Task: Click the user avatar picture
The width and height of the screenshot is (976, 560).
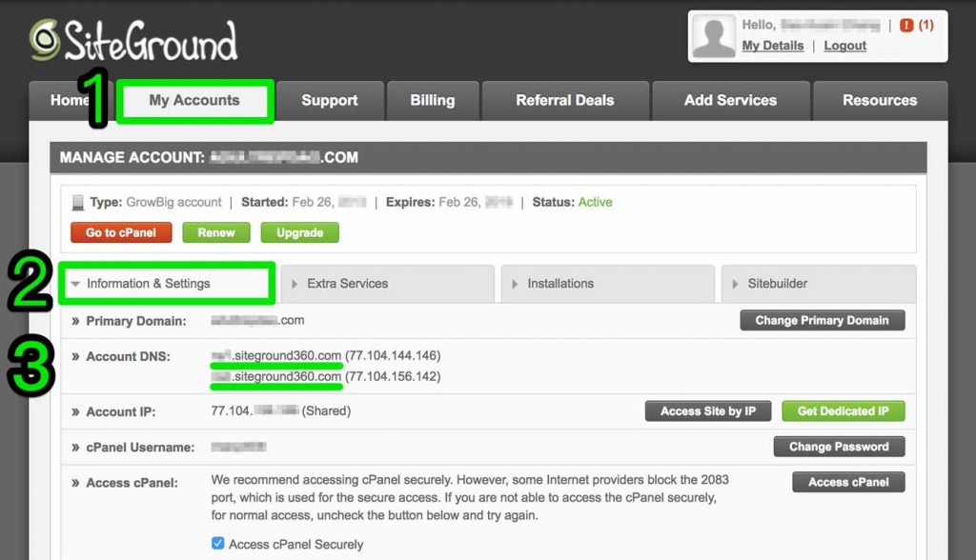Action: tap(713, 37)
